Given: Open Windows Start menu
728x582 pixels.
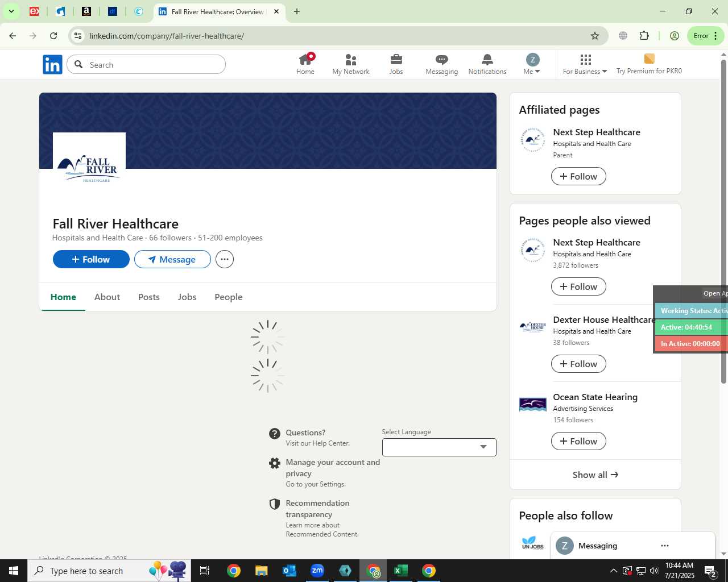Looking at the screenshot, I should click(x=14, y=571).
